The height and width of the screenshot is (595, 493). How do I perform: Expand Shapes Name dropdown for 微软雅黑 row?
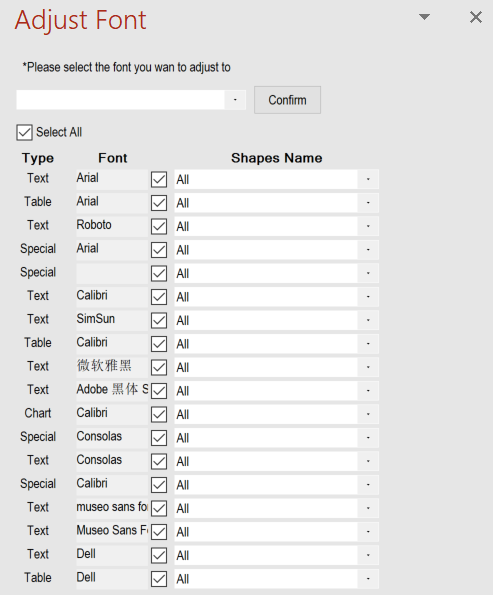[x=368, y=367]
